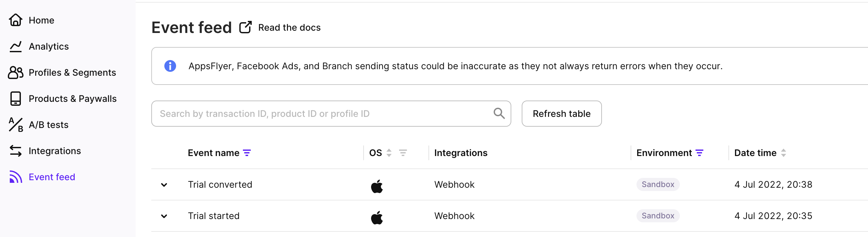Click the search magnifier icon
Image resolution: width=868 pixels, height=237 pixels.
click(499, 114)
